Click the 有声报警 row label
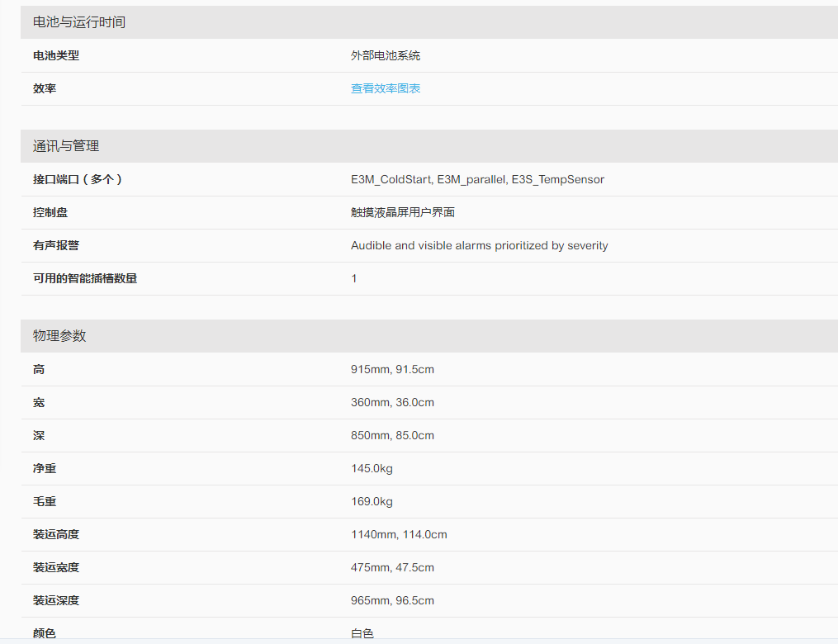This screenshot has height=644, width=838. (x=56, y=245)
